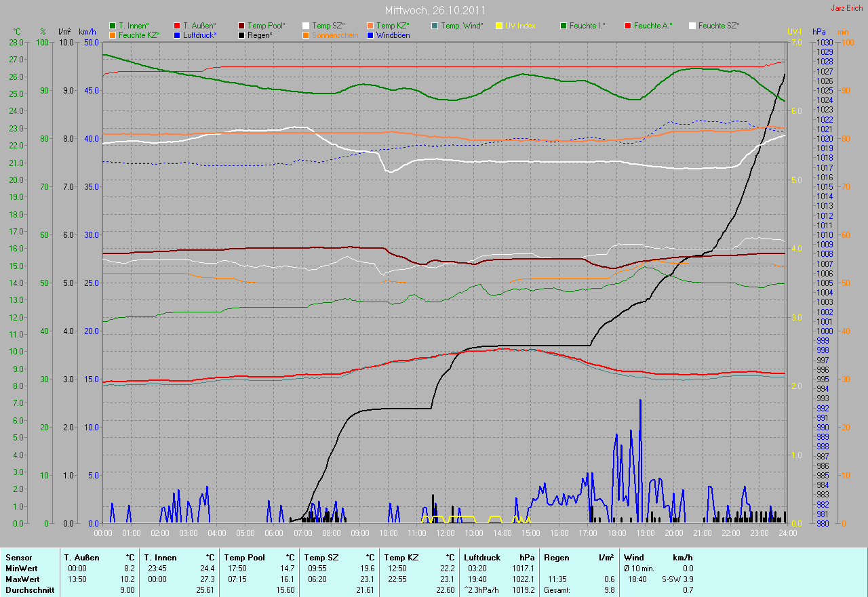Image resolution: width=868 pixels, height=597 pixels.
Task: Click the hPa axis unit label
Action: [x=820, y=32]
